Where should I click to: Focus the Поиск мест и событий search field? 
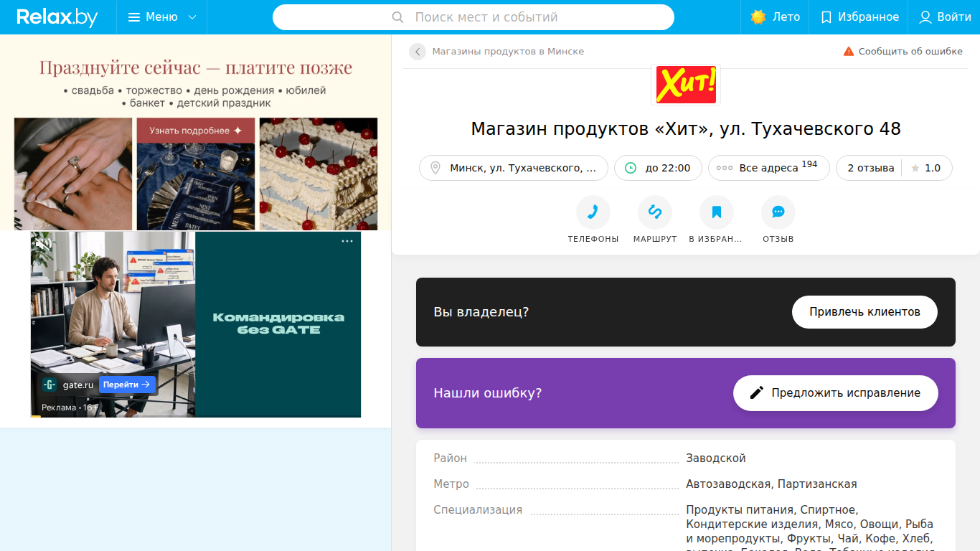pos(473,17)
